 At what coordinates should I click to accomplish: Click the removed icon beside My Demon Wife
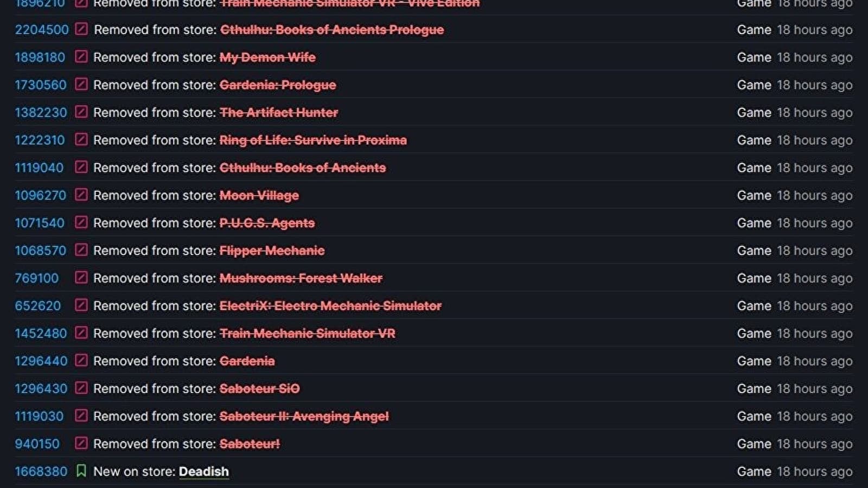pyautogui.click(x=81, y=57)
